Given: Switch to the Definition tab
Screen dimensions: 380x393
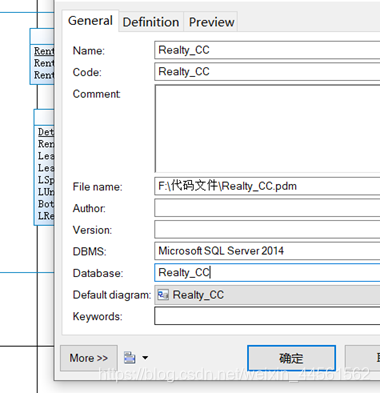Looking at the screenshot, I should pos(151,22).
